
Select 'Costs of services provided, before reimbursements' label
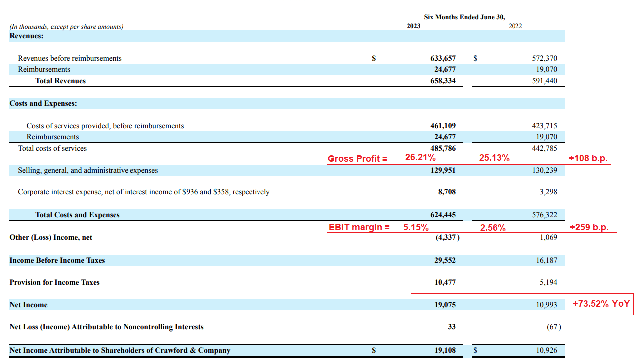[105, 126]
